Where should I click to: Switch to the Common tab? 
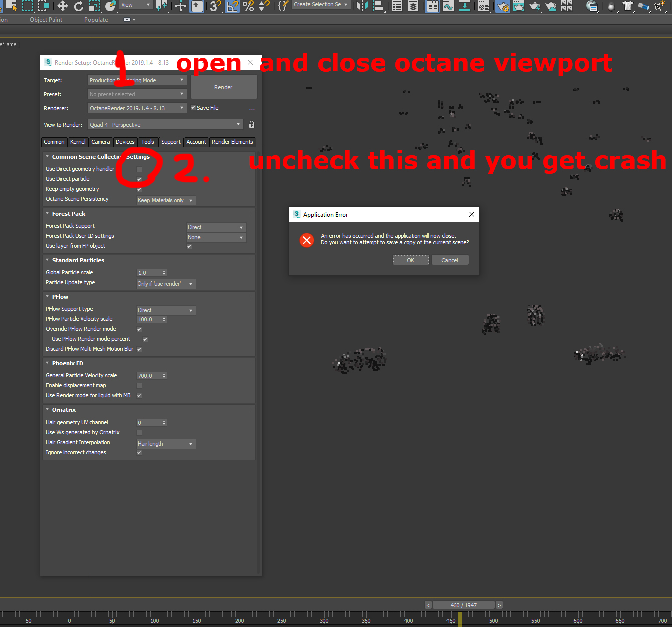pos(54,142)
